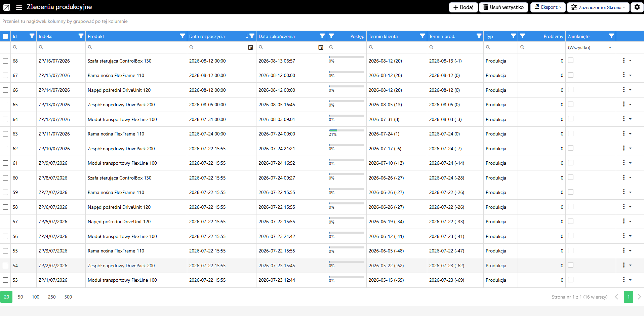Open filter for Data zakończenia column
Image resolution: width=644 pixels, height=316 pixels.
(x=322, y=36)
